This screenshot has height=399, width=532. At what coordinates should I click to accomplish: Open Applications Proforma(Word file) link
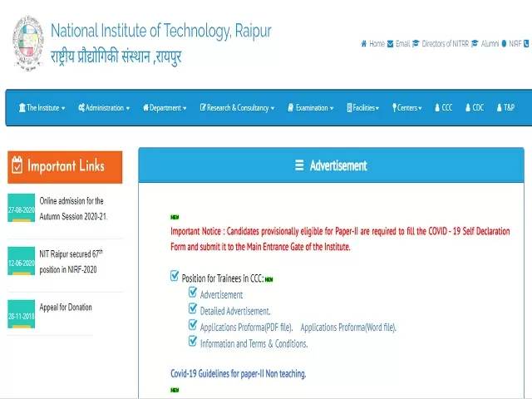(x=348, y=328)
